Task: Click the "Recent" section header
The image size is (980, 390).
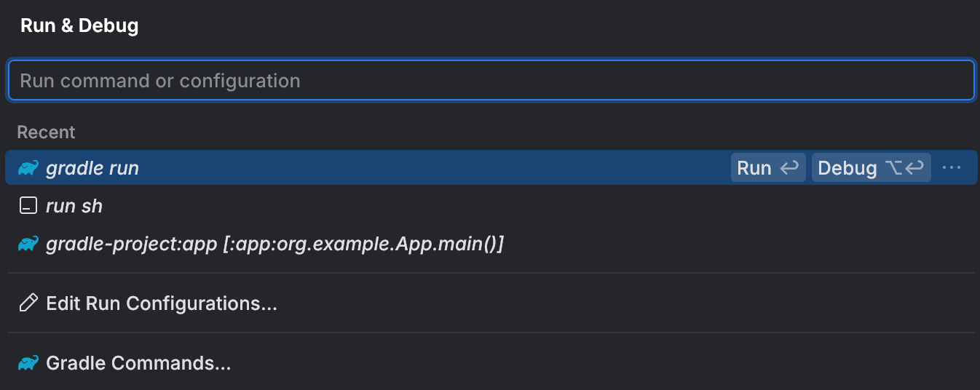Action: [46, 132]
